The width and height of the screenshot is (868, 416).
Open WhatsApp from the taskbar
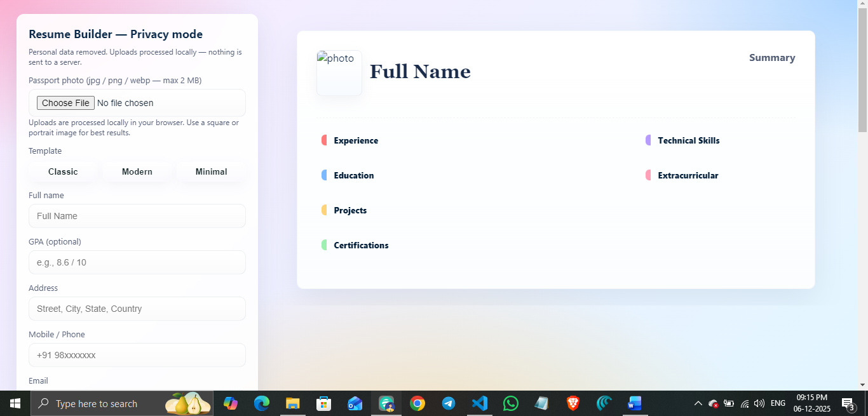coord(510,403)
